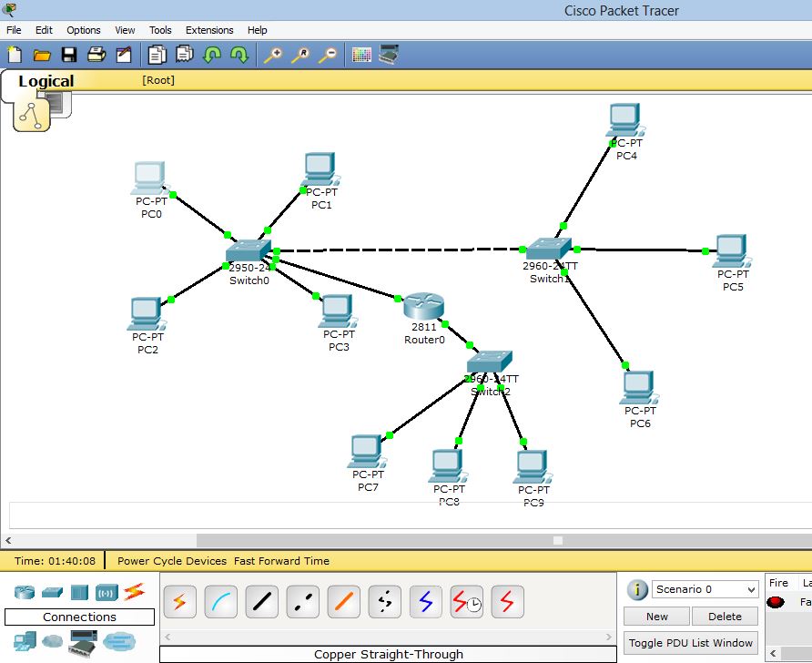Pick the red Serial DTE cable
This screenshot has width=812, height=663.
[x=508, y=602]
